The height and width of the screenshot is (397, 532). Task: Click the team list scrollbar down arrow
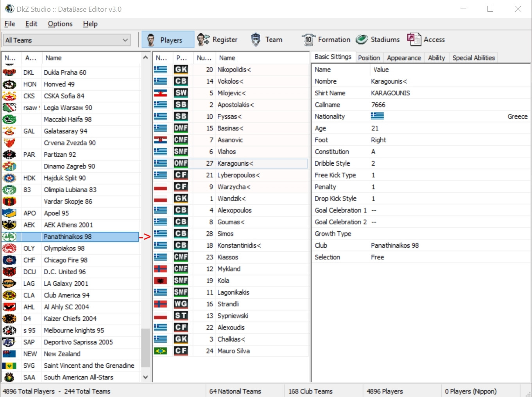[x=145, y=377]
